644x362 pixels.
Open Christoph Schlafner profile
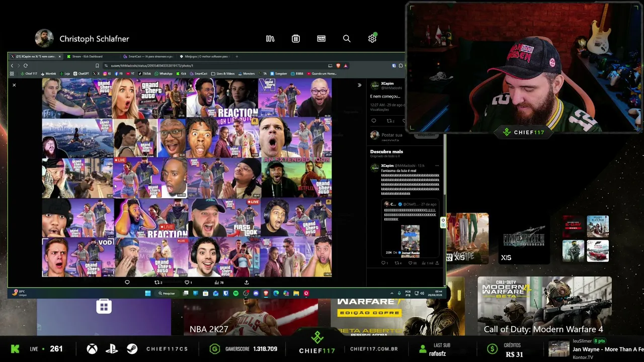82,39
